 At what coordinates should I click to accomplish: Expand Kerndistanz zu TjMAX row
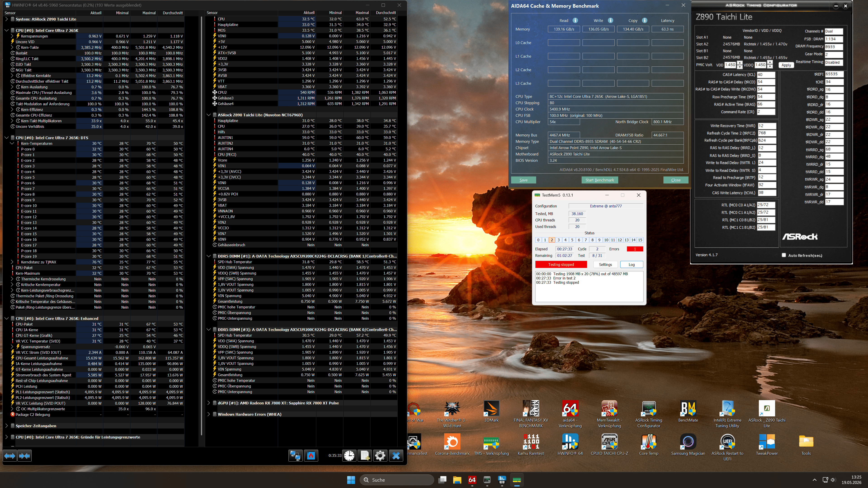pos(12,262)
